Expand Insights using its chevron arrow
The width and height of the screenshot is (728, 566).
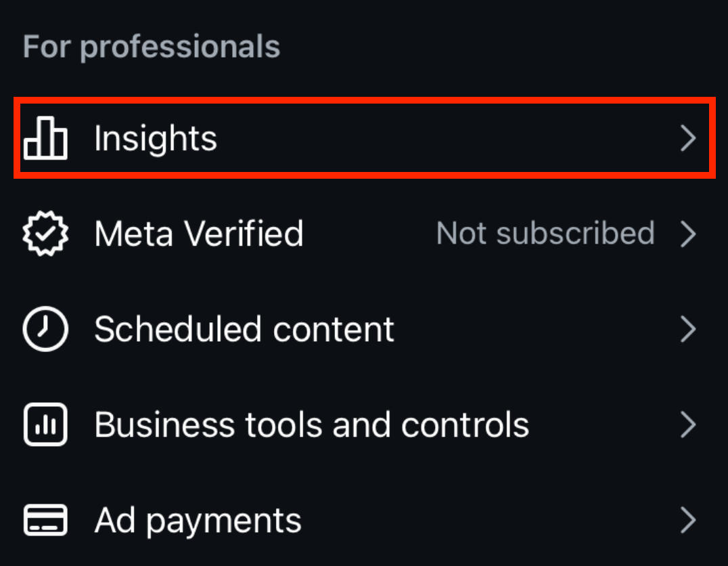(x=688, y=139)
